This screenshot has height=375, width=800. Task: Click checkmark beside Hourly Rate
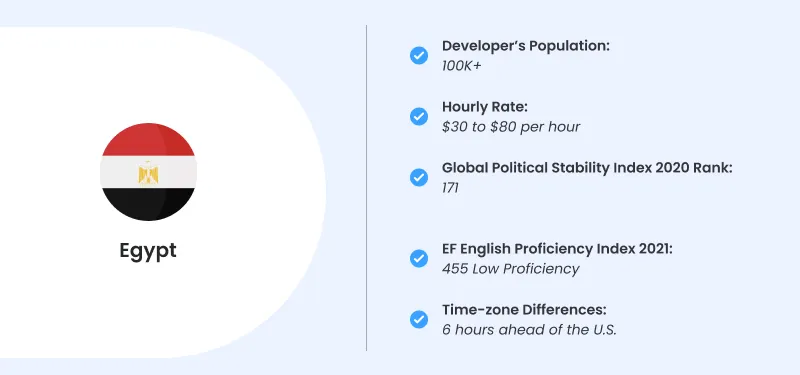coord(419,116)
